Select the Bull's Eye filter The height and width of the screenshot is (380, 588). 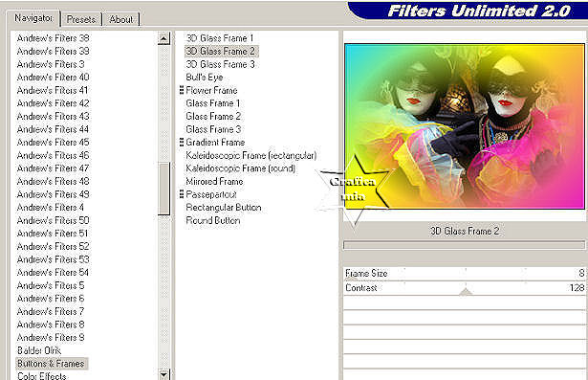tap(205, 77)
